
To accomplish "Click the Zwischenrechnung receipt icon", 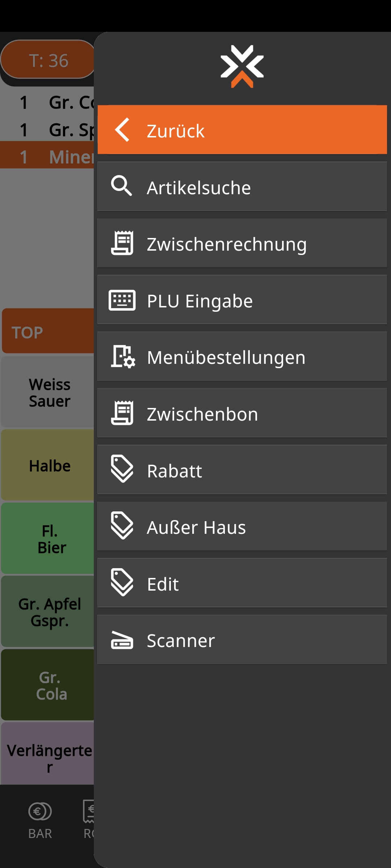I will [122, 243].
